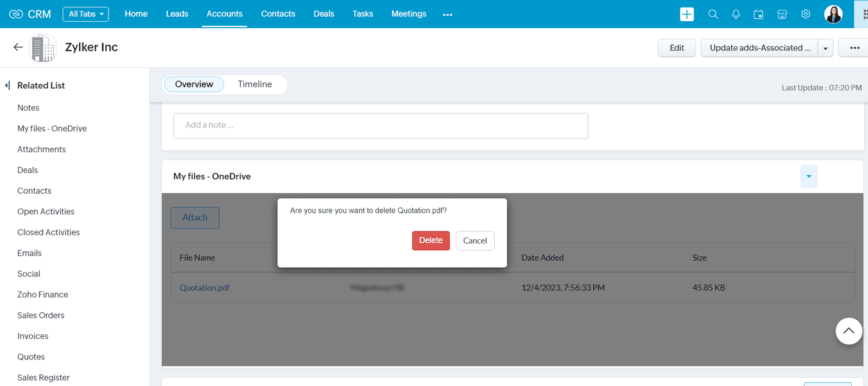868x386 pixels.
Task: Open the more tabs ellipsis in navigation
Action: (x=448, y=15)
